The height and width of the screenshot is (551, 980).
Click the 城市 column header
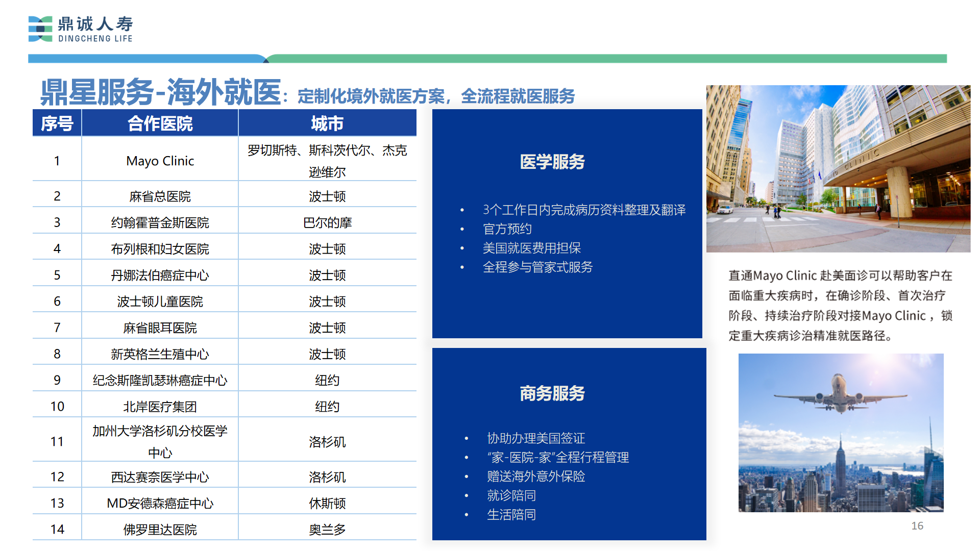(327, 123)
